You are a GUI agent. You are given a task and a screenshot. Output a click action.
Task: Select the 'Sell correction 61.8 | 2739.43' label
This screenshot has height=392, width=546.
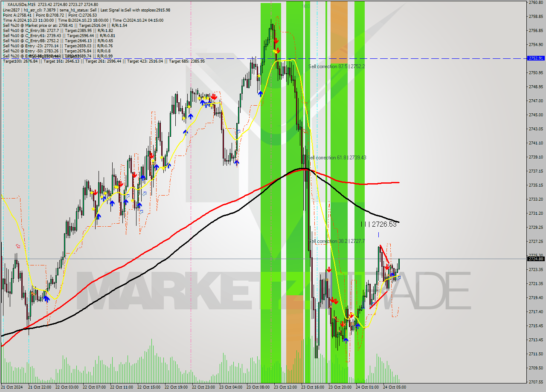click(x=337, y=158)
